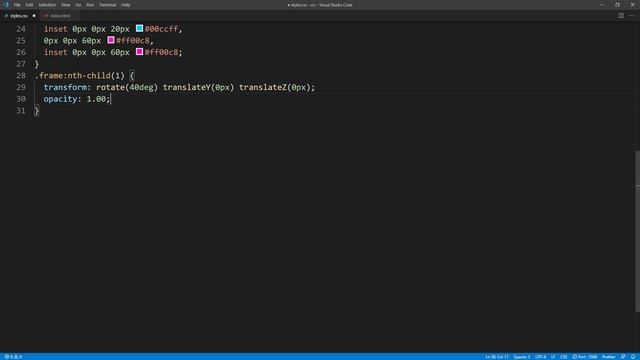640x360 pixels.
Task: Click the inset keyword on line 26
Action: tap(56, 52)
